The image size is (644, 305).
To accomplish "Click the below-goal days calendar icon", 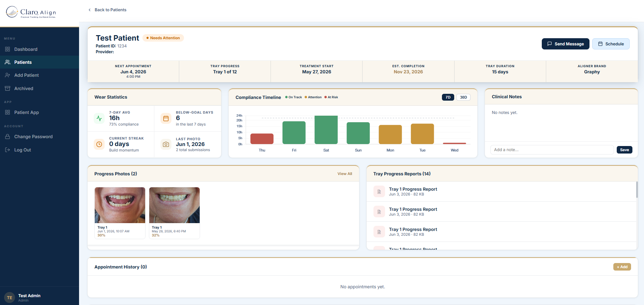I will (166, 118).
